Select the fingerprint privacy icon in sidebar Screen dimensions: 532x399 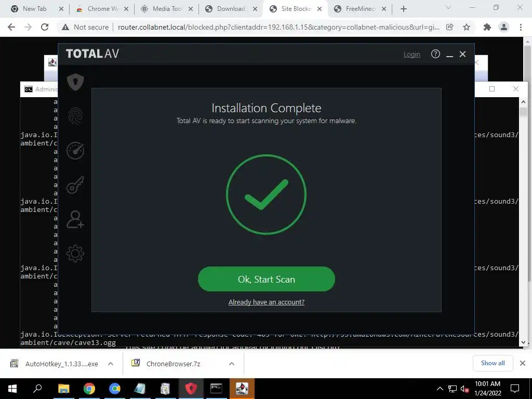75,116
